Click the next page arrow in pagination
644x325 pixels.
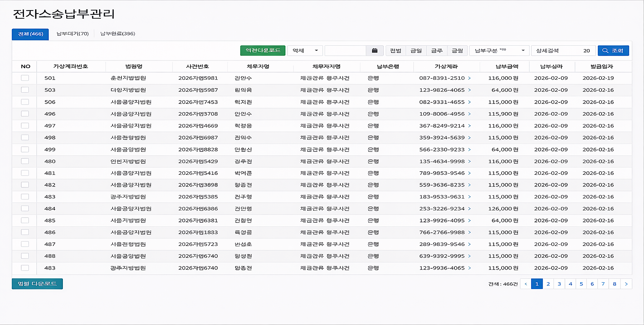626,283
